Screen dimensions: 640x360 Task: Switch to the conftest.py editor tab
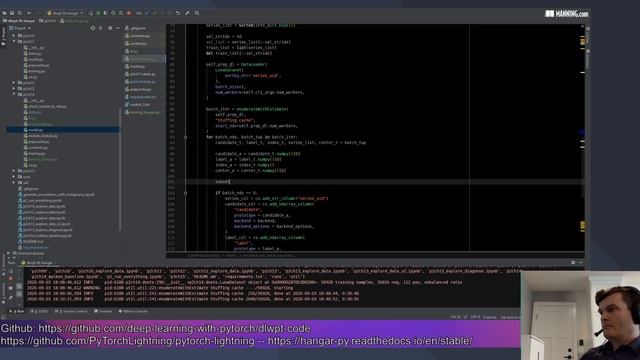144,44
